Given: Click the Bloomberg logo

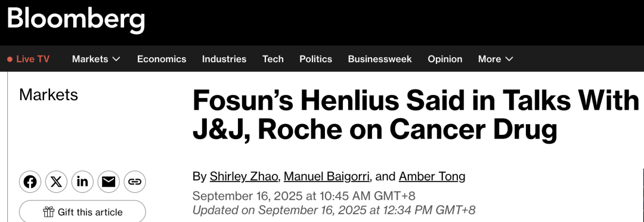Looking at the screenshot, I should click(76, 20).
